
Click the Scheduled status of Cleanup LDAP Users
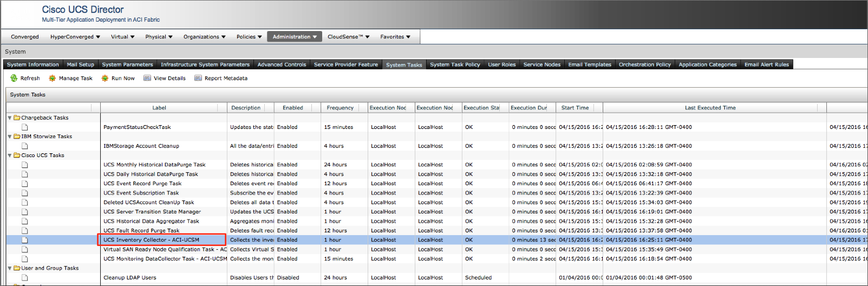click(479, 277)
